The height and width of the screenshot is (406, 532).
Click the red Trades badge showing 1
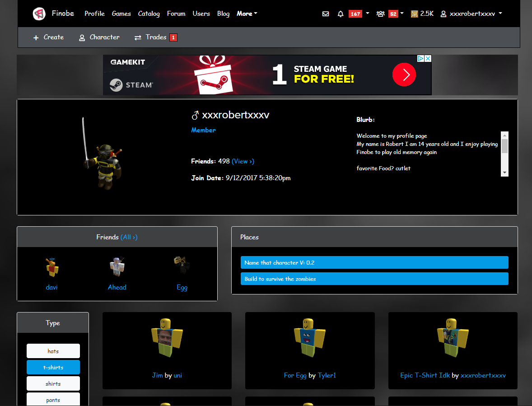173,37
